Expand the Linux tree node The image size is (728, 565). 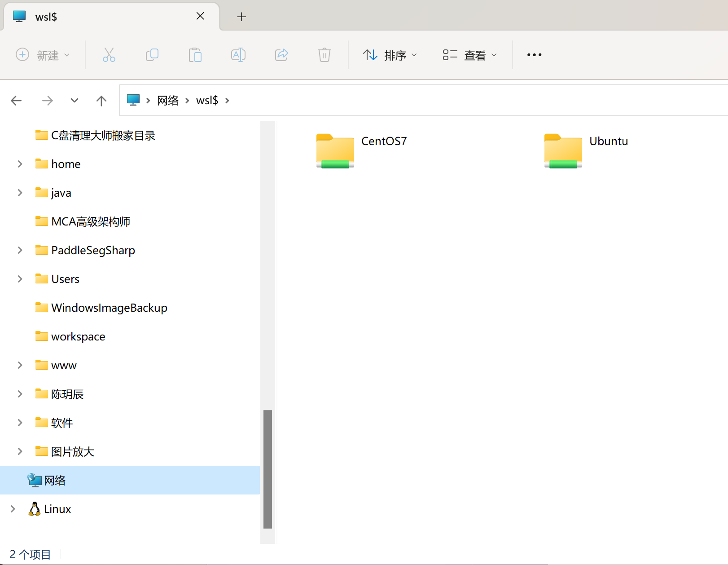[x=13, y=509]
